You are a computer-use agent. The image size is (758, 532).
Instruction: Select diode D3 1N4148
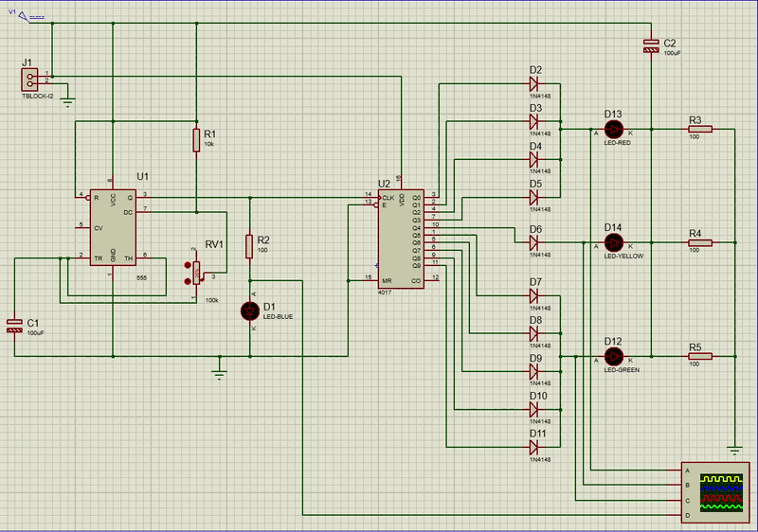pos(533,122)
